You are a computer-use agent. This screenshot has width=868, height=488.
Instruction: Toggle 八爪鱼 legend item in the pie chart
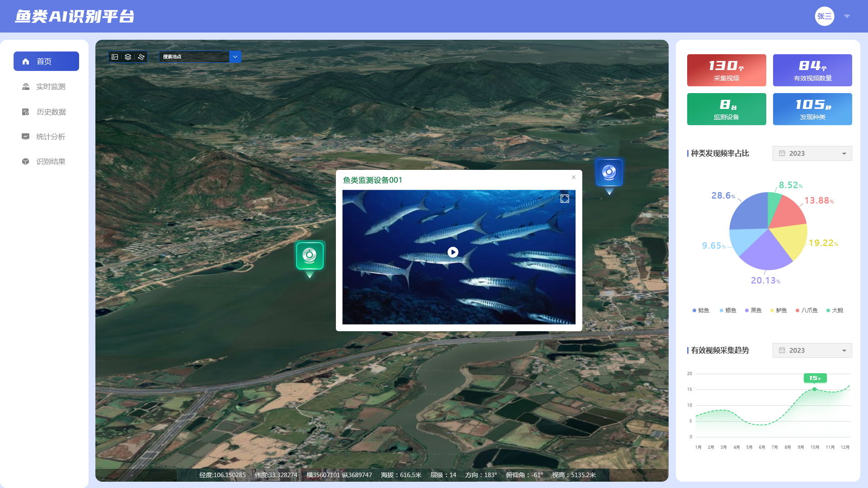pos(807,310)
